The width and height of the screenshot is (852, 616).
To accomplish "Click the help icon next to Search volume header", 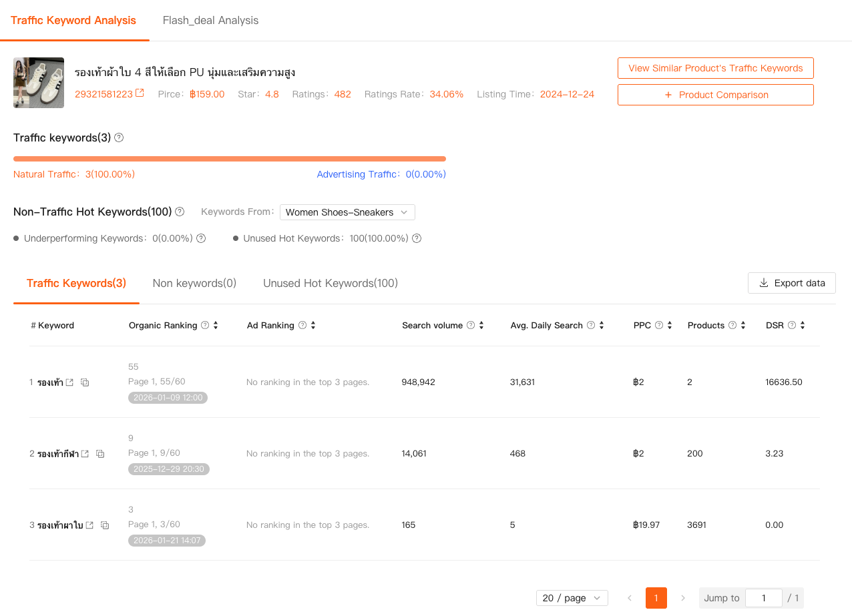I will 471,325.
